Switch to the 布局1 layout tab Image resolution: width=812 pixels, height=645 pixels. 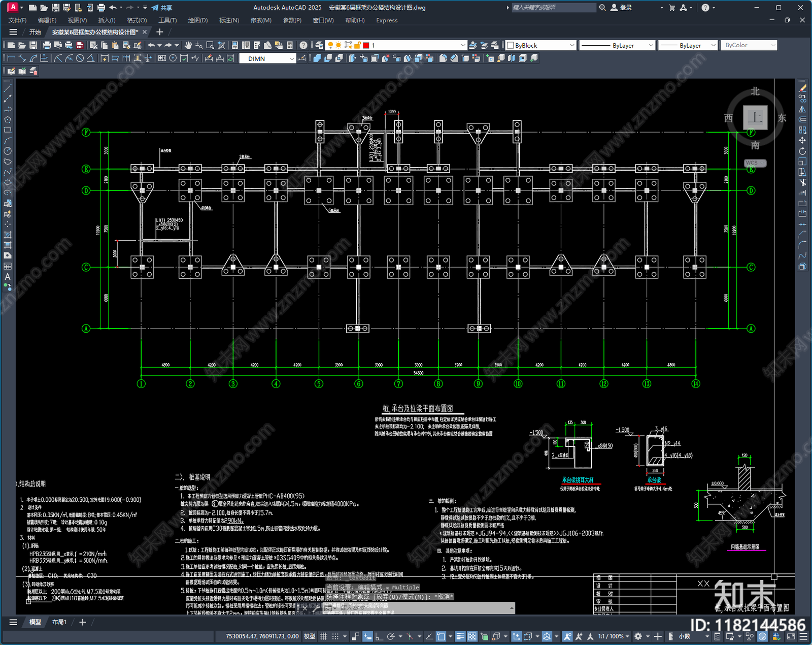59,622
